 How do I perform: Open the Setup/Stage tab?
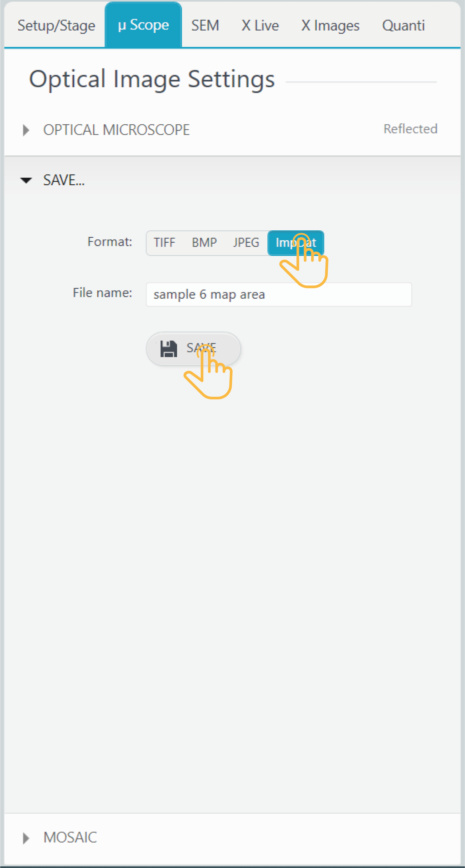(56, 26)
